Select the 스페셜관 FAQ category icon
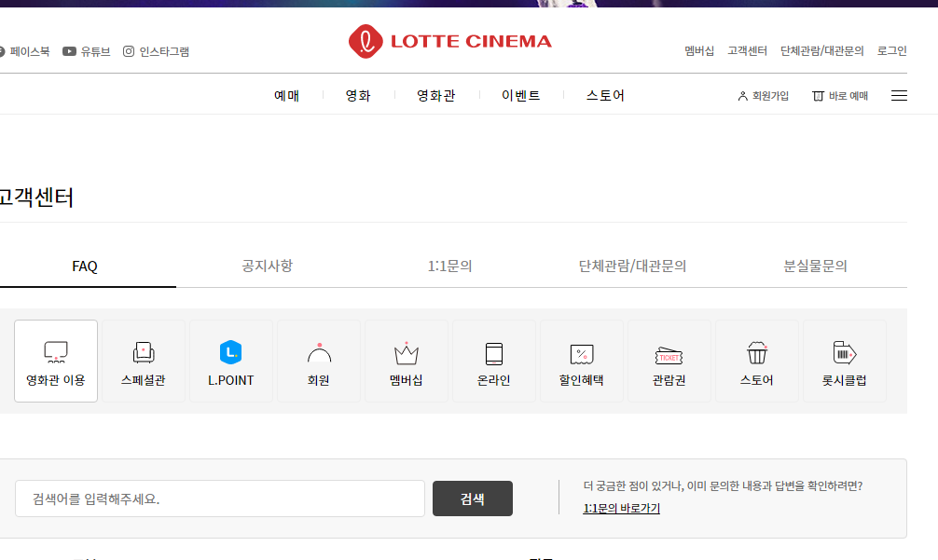This screenshot has width=938, height=560. pos(144,361)
